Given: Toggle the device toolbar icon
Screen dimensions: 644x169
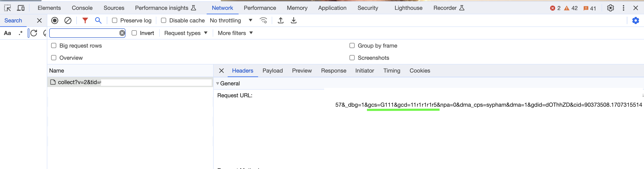Looking at the screenshot, I should tap(21, 8).
